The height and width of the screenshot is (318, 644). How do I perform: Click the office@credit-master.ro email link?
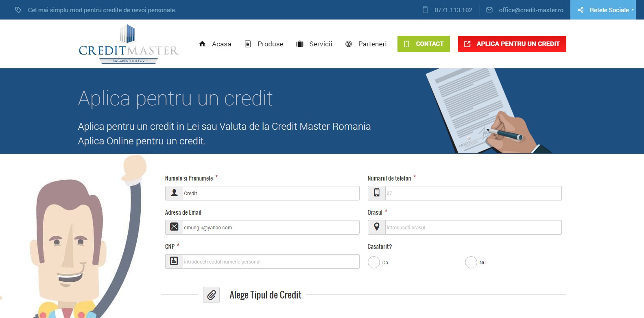(x=530, y=10)
